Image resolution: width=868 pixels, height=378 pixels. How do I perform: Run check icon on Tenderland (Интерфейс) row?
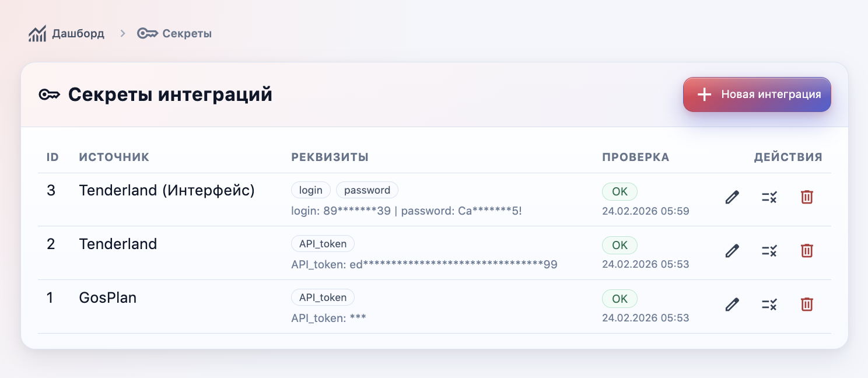click(x=769, y=197)
